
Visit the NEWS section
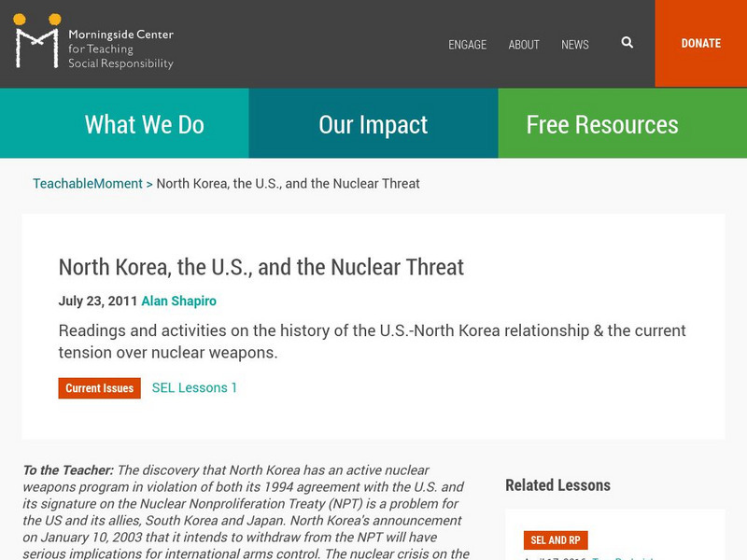[576, 45]
